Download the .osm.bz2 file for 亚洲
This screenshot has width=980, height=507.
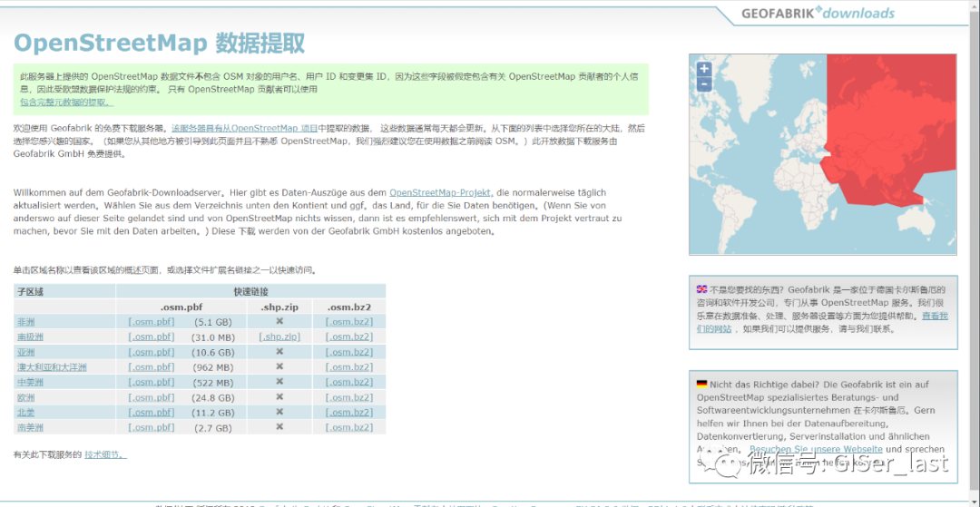349,352
